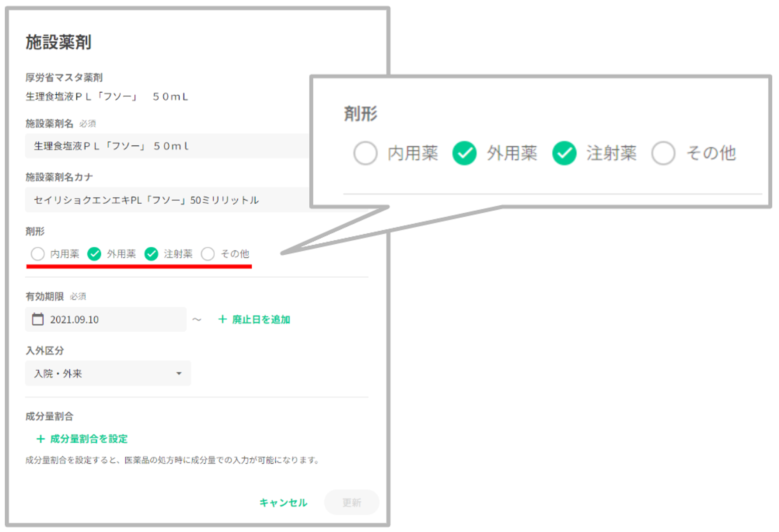Click the plus icon beside 廃止日を追加
779x532 pixels.
click(222, 319)
